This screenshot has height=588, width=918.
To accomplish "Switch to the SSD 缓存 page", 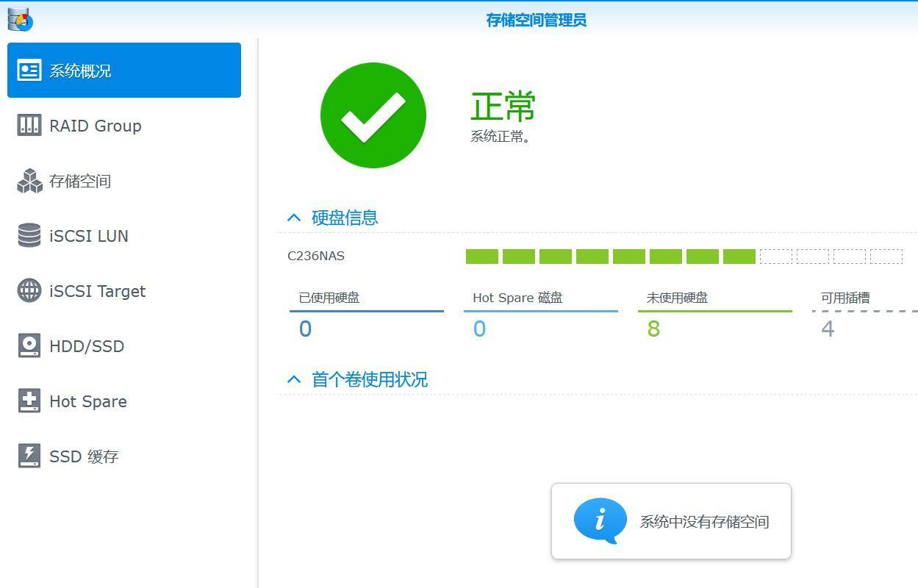I will click(81, 456).
